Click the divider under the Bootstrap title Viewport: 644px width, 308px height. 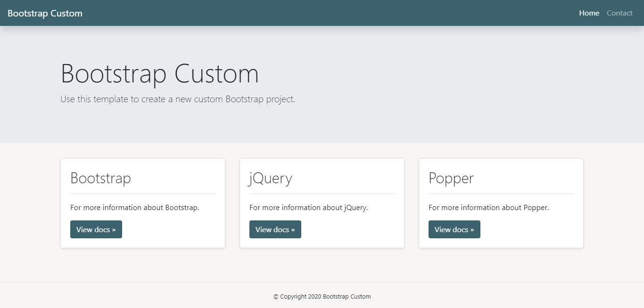(143, 194)
